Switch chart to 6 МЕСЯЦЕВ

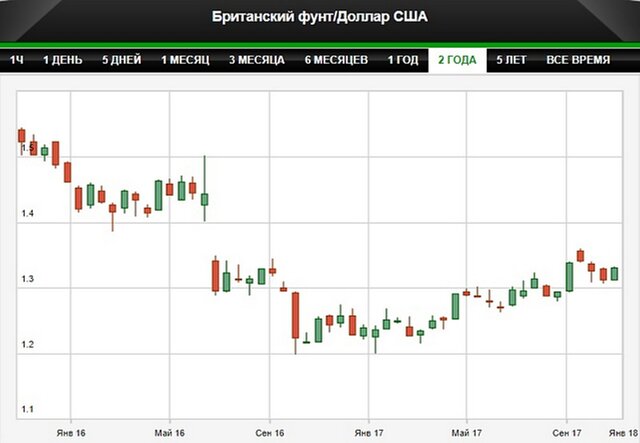click(x=335, y=60)
